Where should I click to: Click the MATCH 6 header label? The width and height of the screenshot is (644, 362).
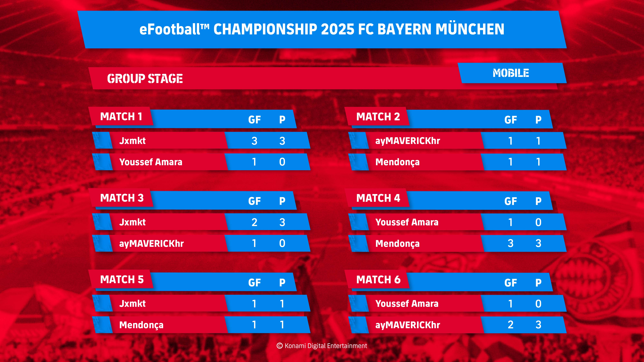click(x=378, y=279)
